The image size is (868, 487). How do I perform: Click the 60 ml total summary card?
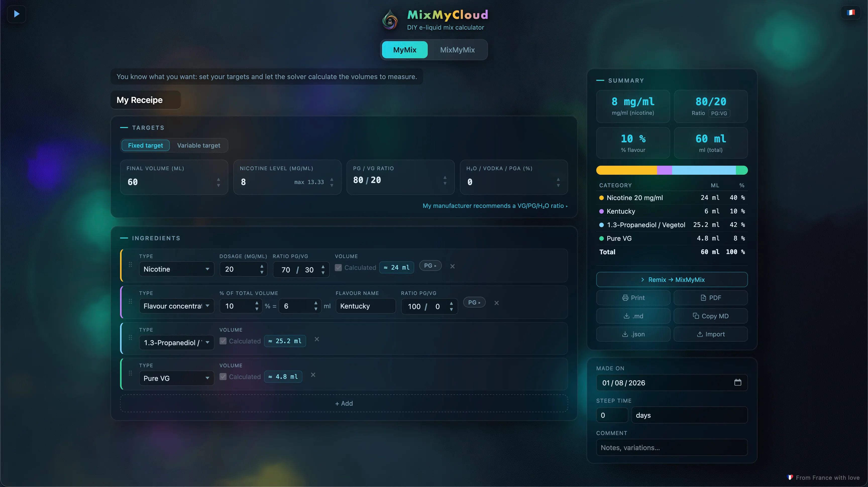(711, 143)
